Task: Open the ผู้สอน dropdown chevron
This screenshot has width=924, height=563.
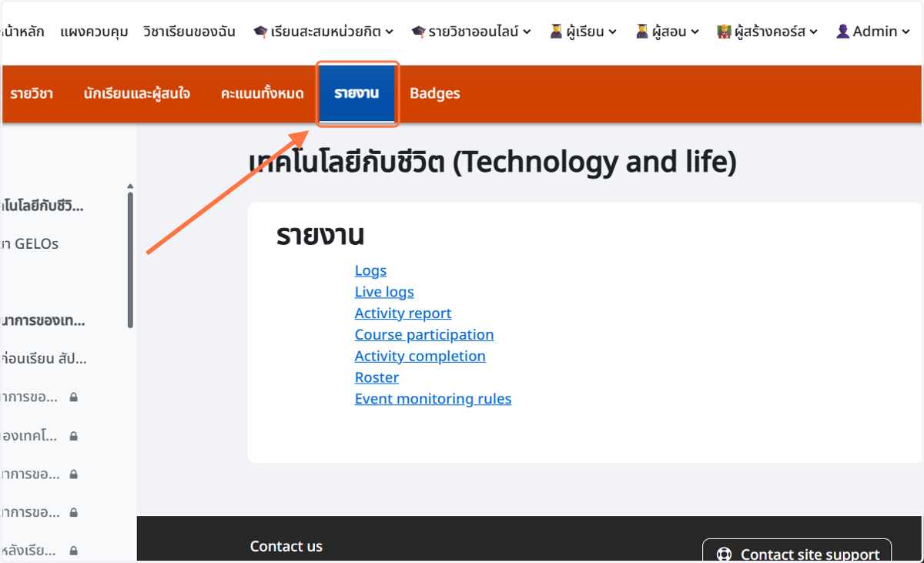Action: tap(695, 32)
